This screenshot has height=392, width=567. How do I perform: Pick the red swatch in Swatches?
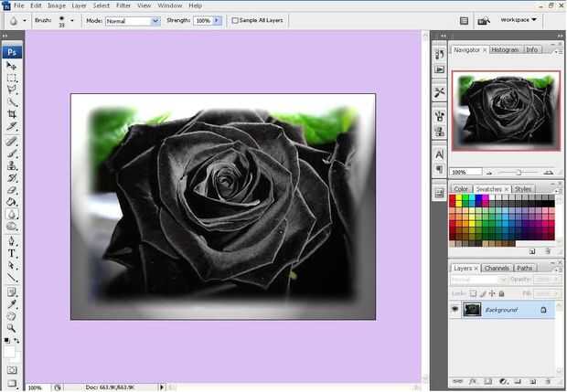point(453,198)
